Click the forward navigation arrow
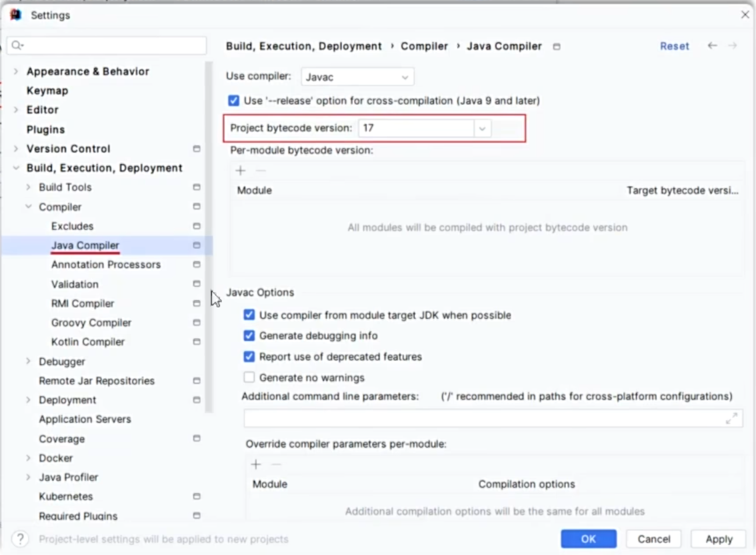 [733, 45]
